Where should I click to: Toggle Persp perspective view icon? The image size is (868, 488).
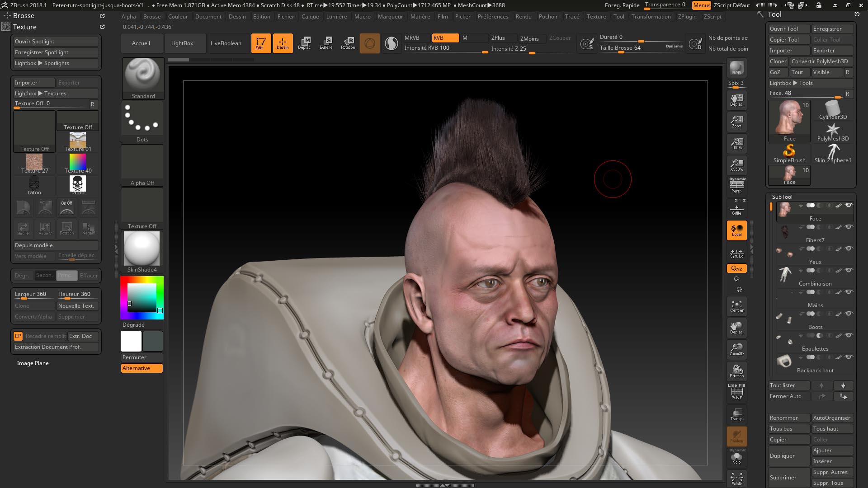point(736,185)
